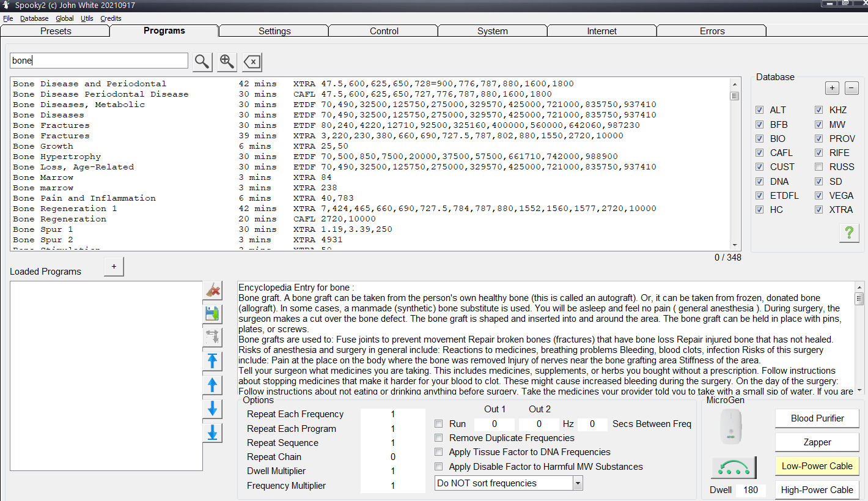This screenshot has height=501, width=868.
Task: Click the magnifying glass search icon
Action: coord(202,61)
